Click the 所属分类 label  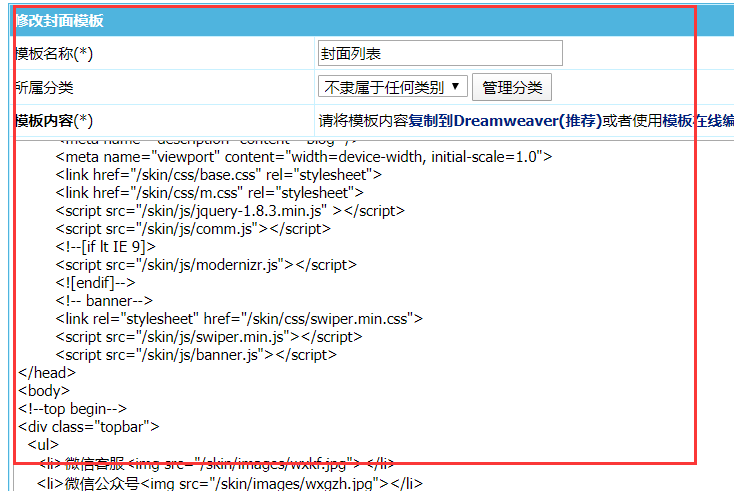coord(44,88)
